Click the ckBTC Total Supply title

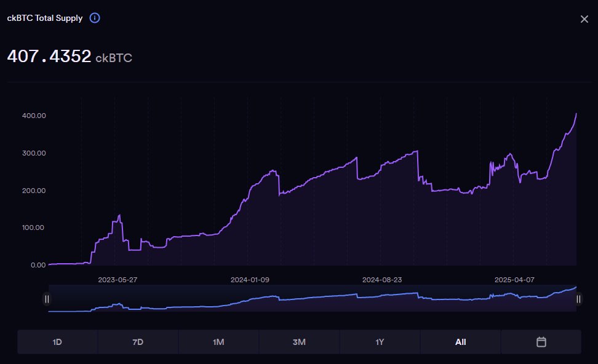45,18
